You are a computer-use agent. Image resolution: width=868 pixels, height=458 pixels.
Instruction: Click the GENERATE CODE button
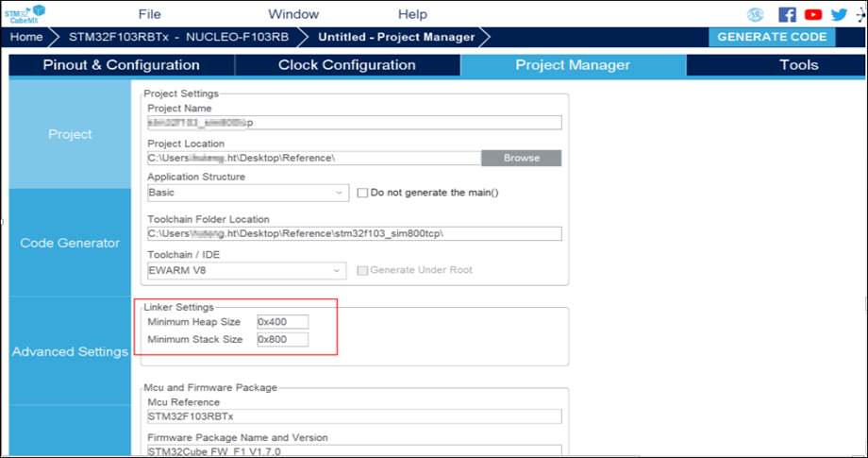pyautogui.click(x=772, y=37)
